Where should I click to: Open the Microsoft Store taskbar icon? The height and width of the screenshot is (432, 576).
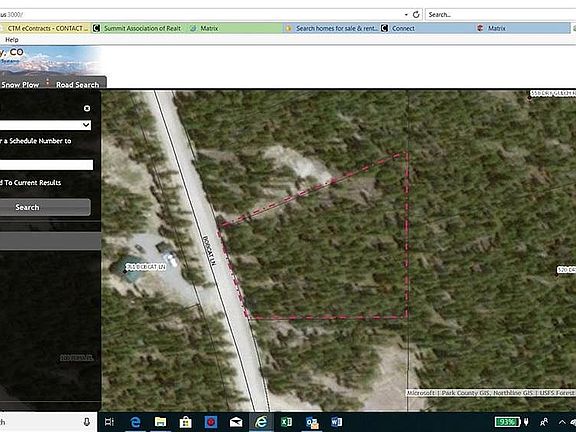tap(186, 422)
